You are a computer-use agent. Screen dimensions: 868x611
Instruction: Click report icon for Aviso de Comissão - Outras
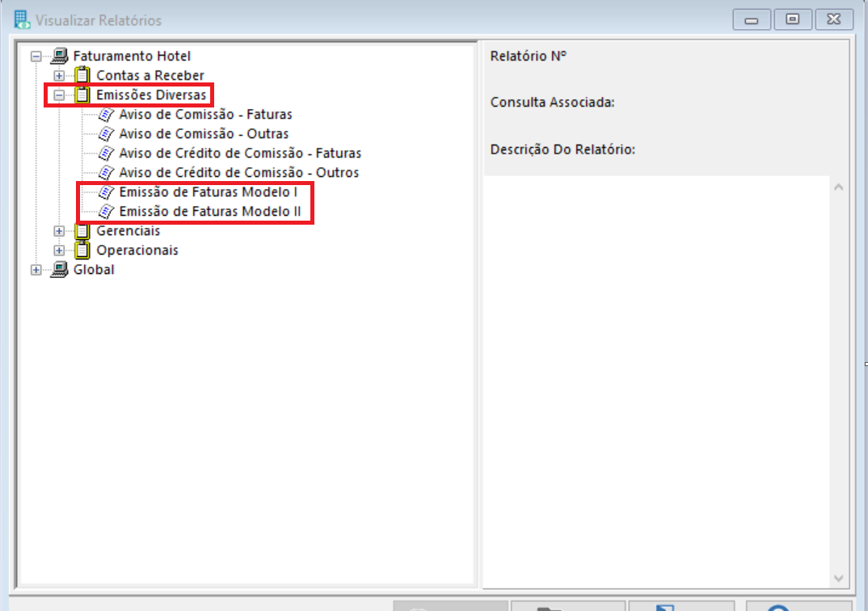click(x=106, y=134)
